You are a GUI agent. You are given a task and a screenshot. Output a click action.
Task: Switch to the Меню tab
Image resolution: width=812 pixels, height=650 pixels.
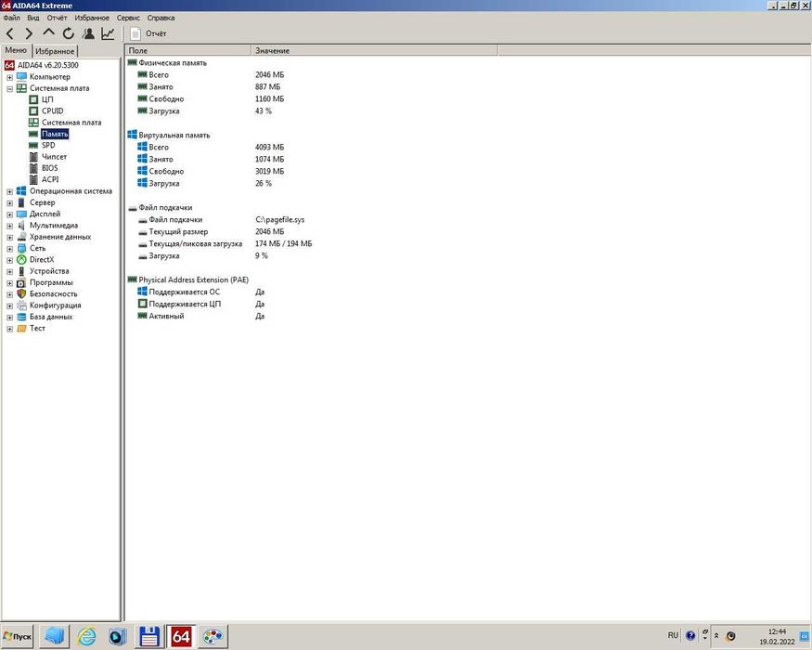point(16,50)
